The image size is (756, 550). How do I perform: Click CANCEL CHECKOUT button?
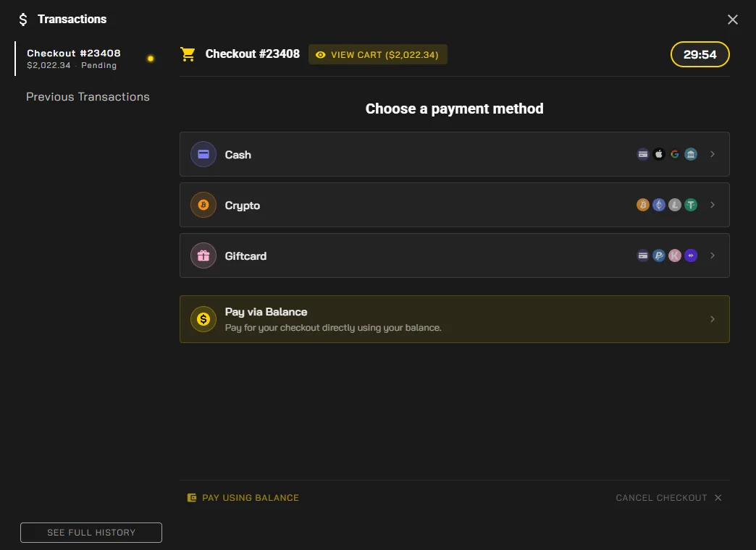click(x=668, y=498)
